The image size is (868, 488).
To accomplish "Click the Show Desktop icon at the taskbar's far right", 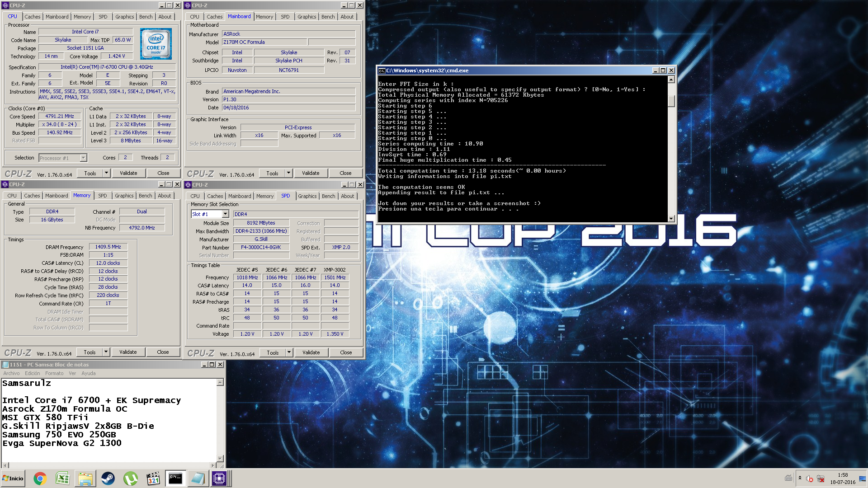I will (863, 479).
